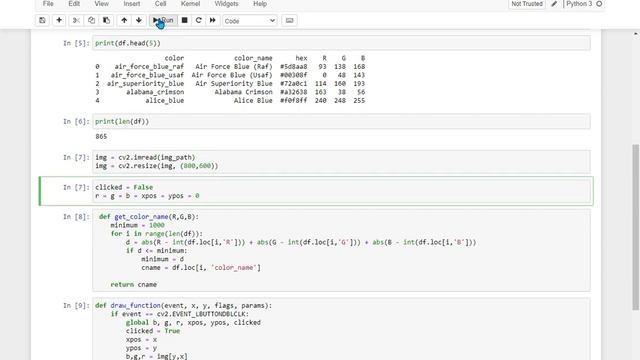Screen dimensions: 640x360
Task: Open the command palette keyboard icon
Action: [289, 20]
